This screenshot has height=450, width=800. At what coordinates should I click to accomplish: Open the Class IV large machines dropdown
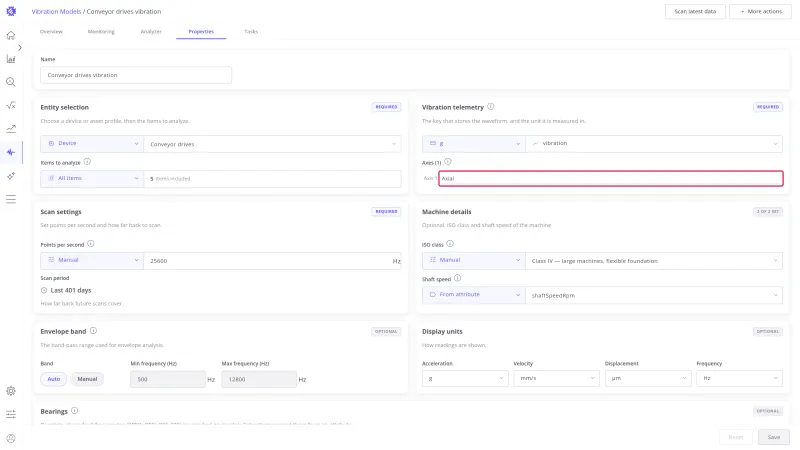654,261
